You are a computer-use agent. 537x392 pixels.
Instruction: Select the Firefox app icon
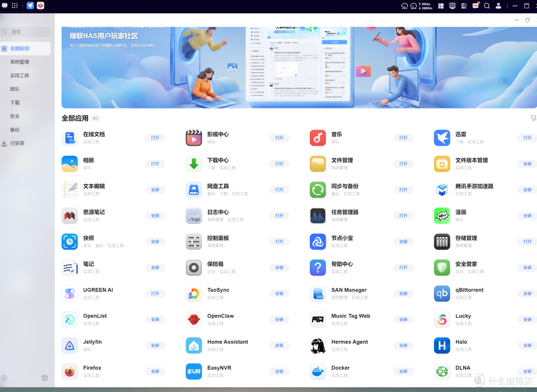[x=70, y=372]
